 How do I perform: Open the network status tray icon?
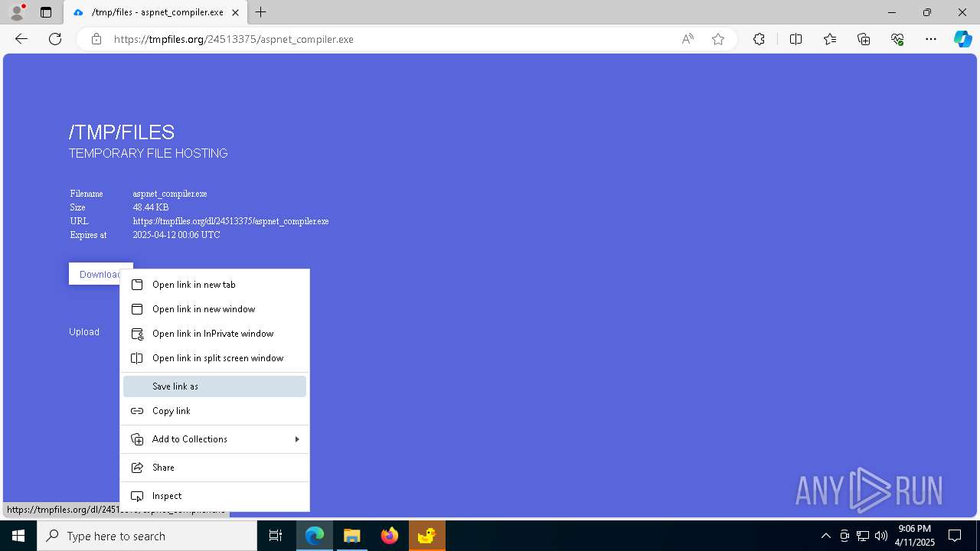863,536
